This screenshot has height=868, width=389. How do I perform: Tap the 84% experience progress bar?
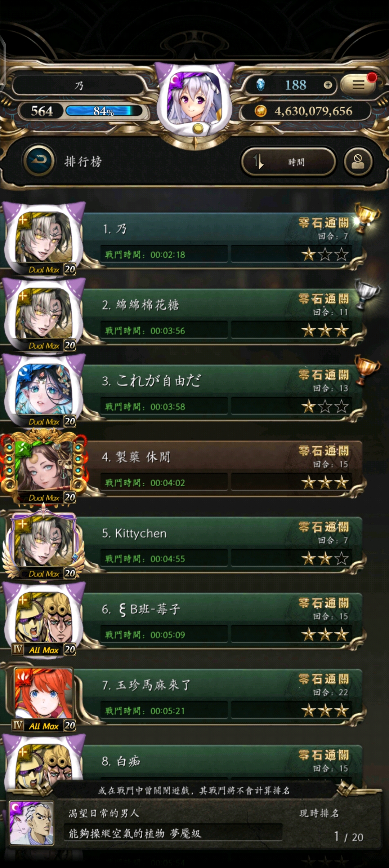104,111
